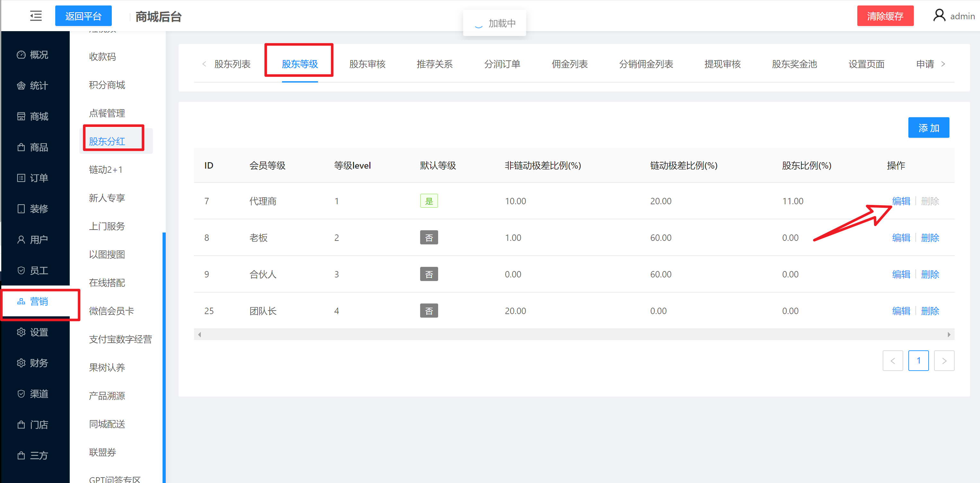
Task: Open the 统计 statistics sidebar icon
Action: [x=21, y=85]
